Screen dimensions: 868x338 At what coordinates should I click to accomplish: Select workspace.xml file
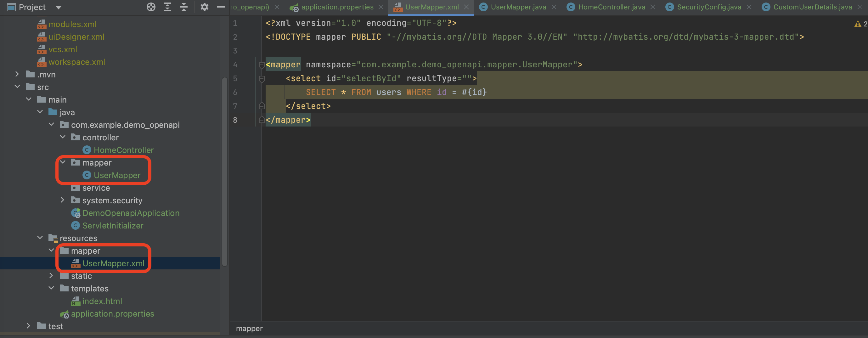click(x=76, y=62)
